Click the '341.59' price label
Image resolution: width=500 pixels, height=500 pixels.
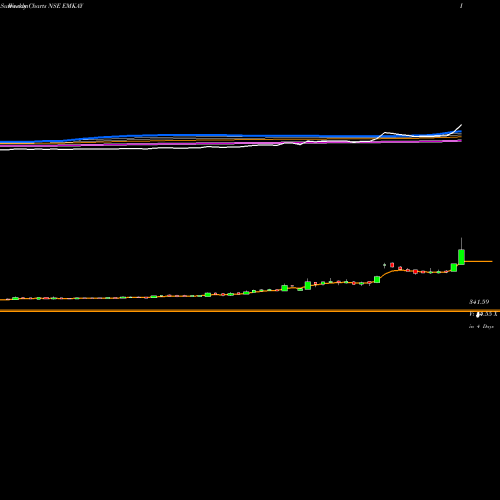(479, 302)
